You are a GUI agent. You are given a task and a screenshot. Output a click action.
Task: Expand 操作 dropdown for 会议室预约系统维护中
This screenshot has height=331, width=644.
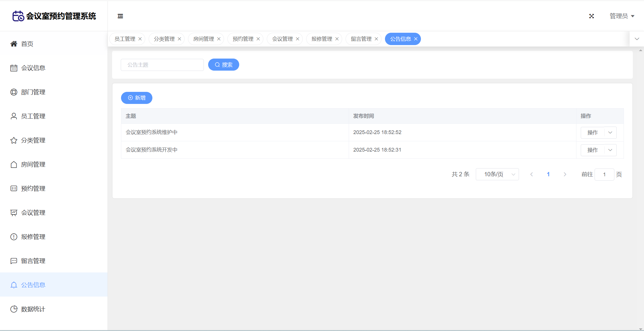point(610,133)
